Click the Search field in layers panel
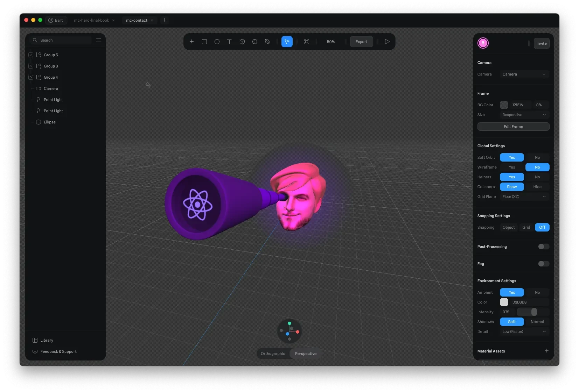 click(x=61, y=40)
